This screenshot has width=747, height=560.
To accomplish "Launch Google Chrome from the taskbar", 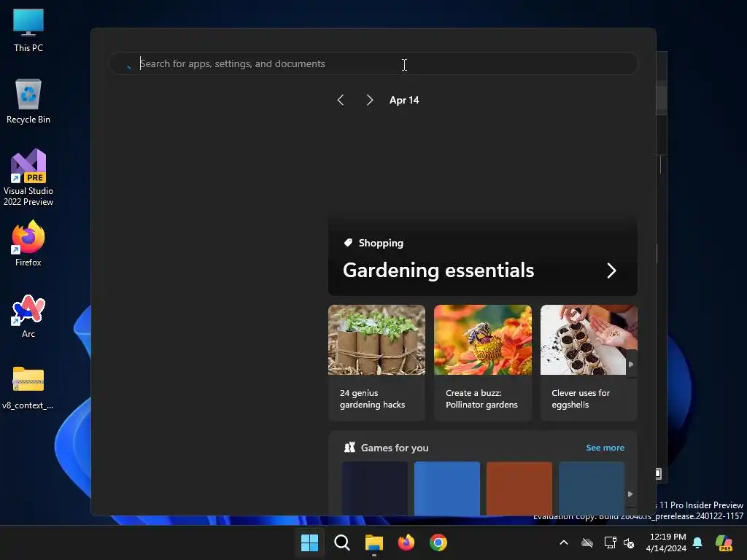I will tap(438, 542).
